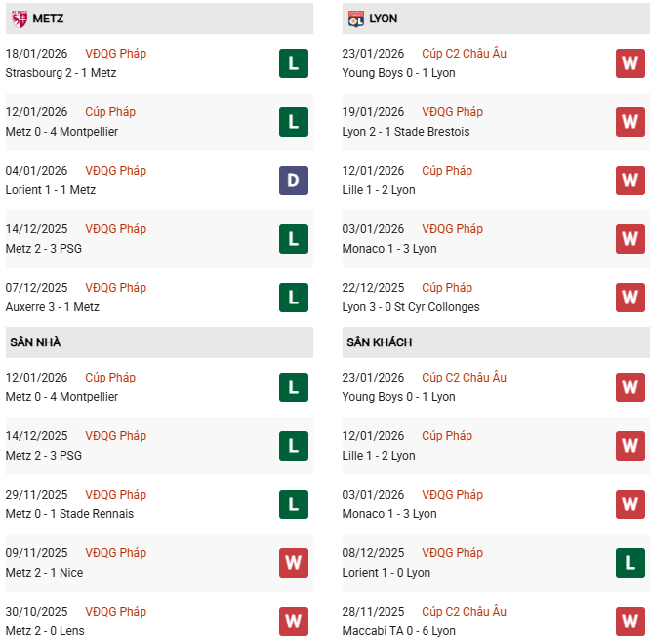Click the Auxerre 3 - 1 Metz match result
650x644 pixels.
(52, 307)
